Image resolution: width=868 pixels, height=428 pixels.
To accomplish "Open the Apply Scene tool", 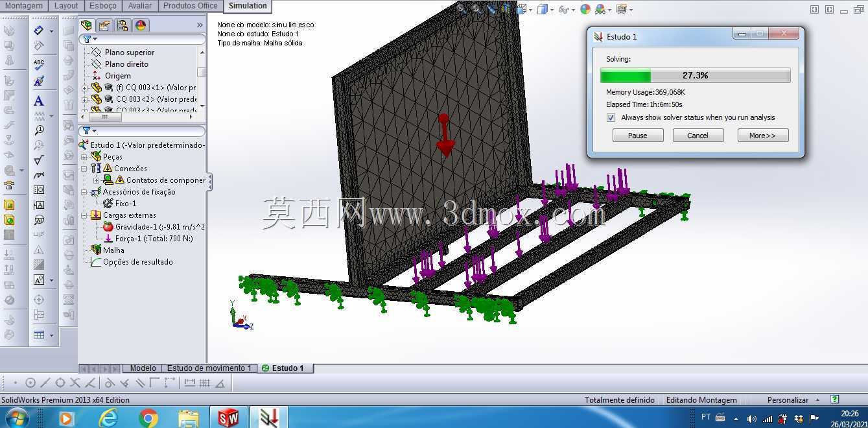I will click(600, 9).
